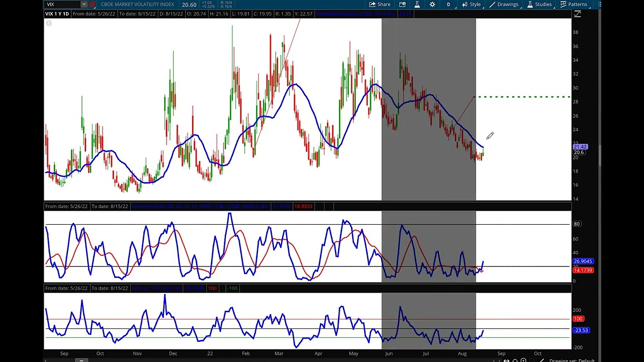Click the price axis scale toggle icon
644x362 pixels.
click(577, 14)
